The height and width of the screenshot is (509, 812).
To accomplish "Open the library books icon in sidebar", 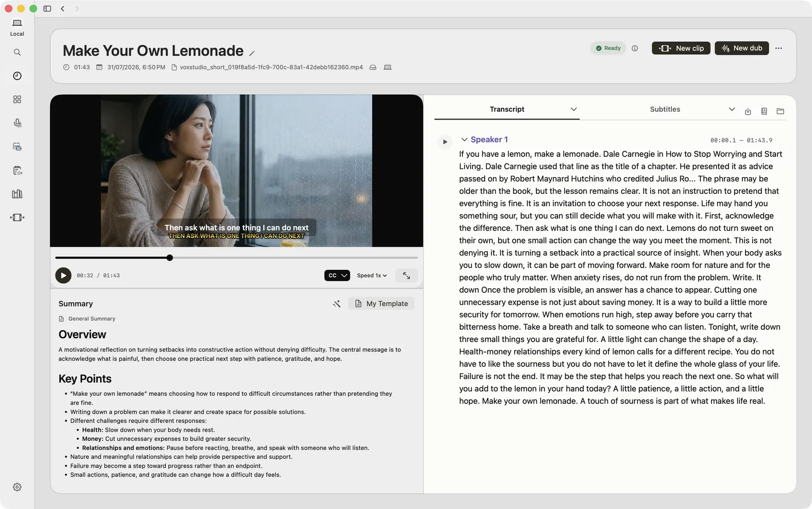I will 17,194.
